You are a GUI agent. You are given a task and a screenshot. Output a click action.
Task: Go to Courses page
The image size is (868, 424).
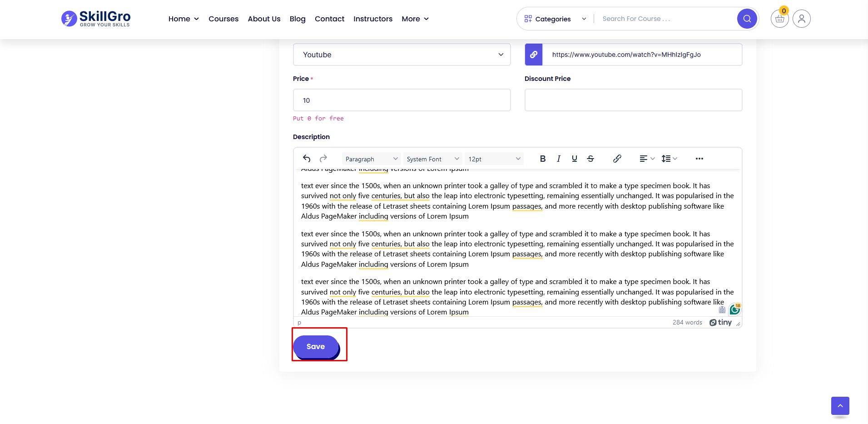coord(223,19)
